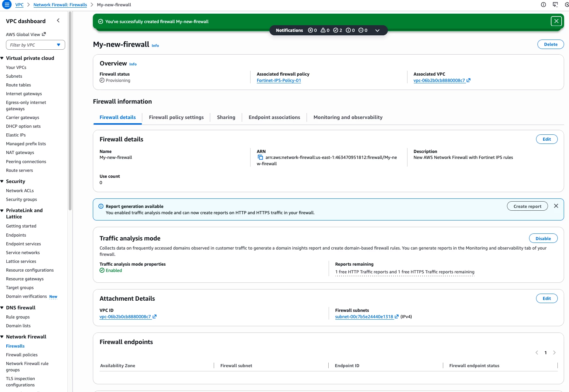The image size is (569, 392).
Task: Collapse the PrivateLink and Lattice section
Action: 2,210
